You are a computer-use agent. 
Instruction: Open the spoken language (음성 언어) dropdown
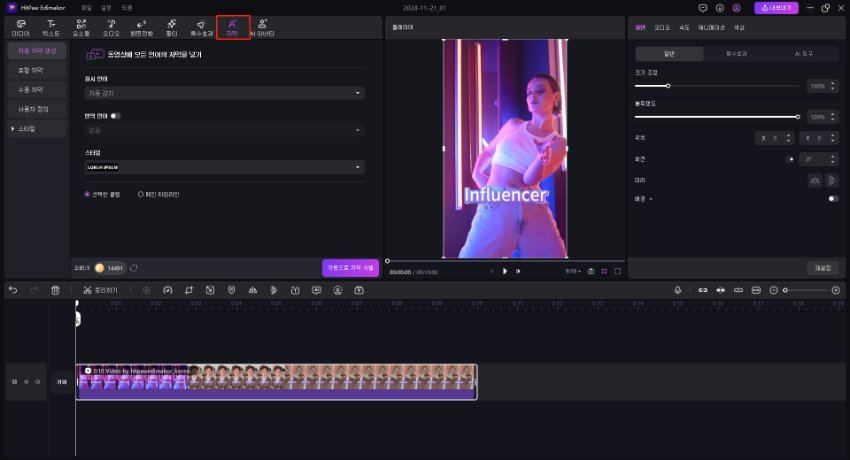click(224, 93)
